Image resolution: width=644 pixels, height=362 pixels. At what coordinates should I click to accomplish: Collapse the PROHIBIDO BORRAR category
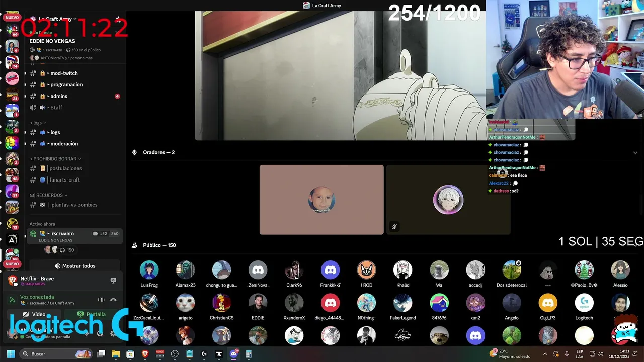(55, 159)
